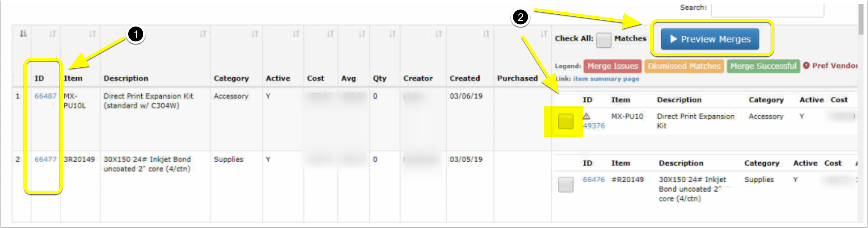The width and height of the screenshot is (868, 228).
Task: Select the match checkbox for item #R20149
Action: pos(566,184)
